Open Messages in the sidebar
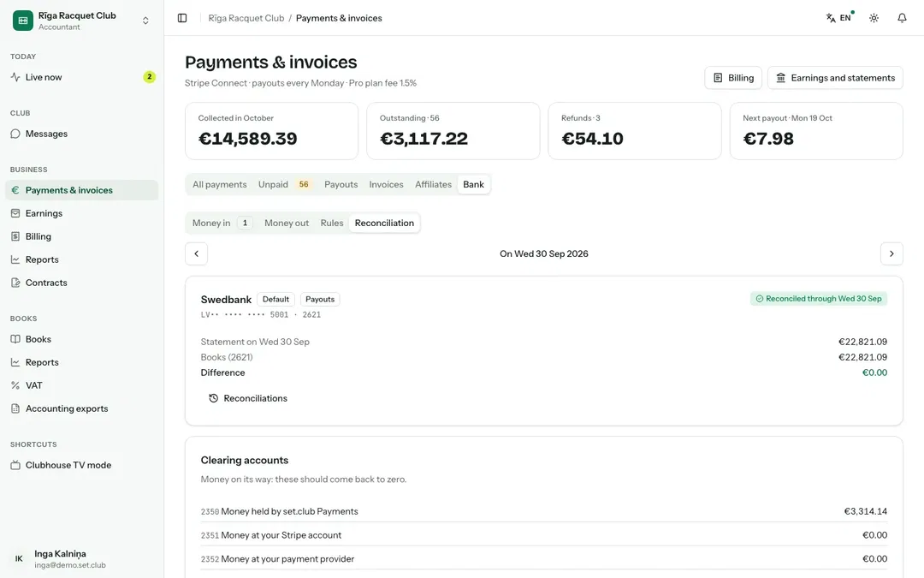Image resolution: width=924 pixels, height=578 pixels. [82, 134]
